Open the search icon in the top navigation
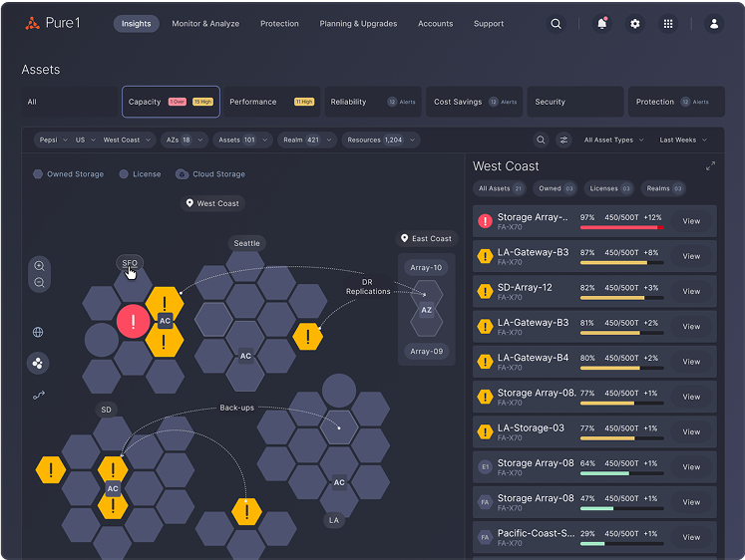The height and width of the screenshot is (560, 745). (x=556, y=24)
